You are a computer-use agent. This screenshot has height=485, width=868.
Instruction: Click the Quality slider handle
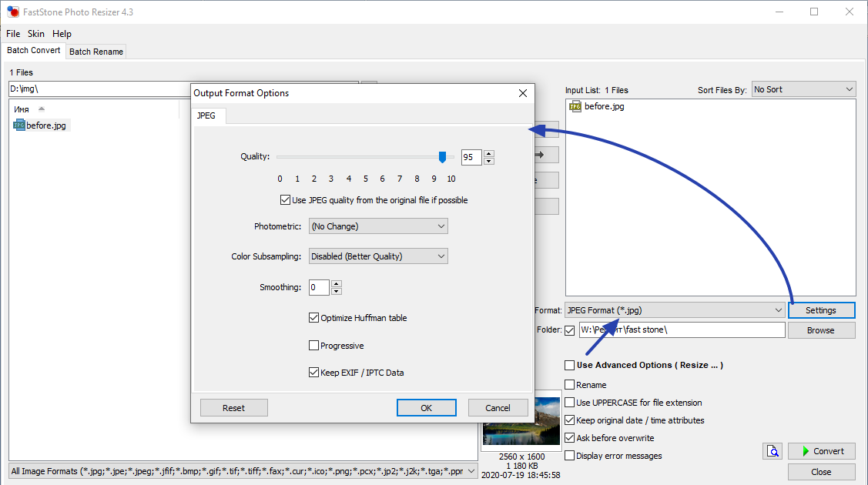coord(442,157)
